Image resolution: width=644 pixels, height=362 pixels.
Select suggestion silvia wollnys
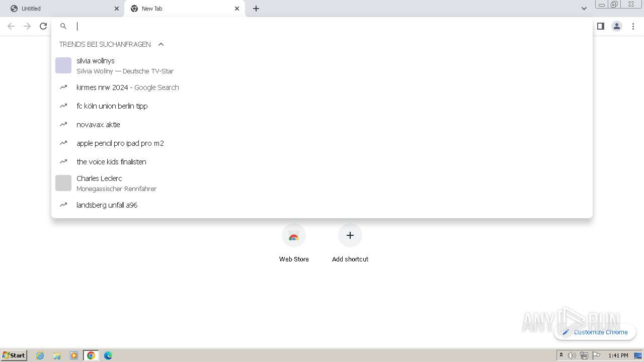click(x=322, y=65)
